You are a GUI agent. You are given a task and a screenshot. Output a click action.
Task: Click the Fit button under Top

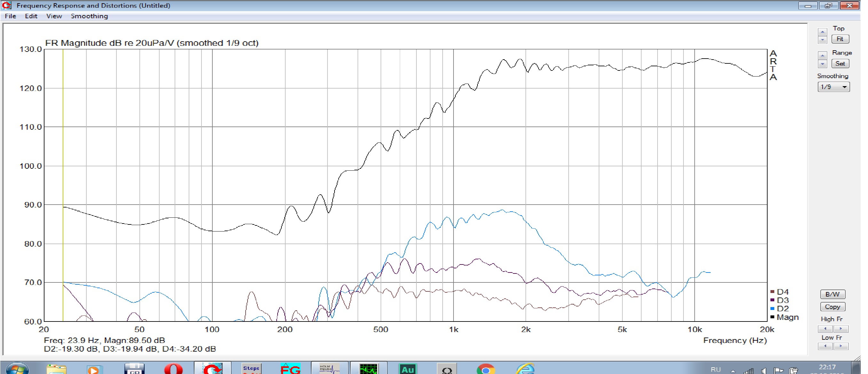[x=840, y=39]
